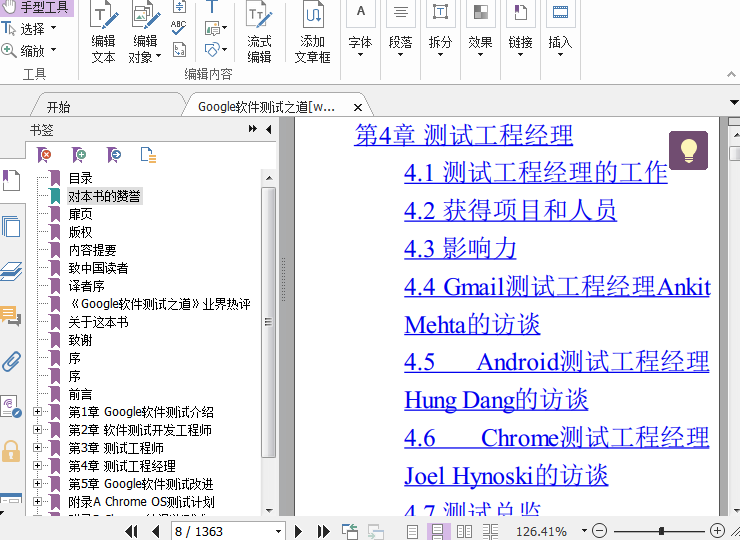Open the Layers side panel
The height and width of the screenshot is (540, 740).
click(x=11, y=271)
